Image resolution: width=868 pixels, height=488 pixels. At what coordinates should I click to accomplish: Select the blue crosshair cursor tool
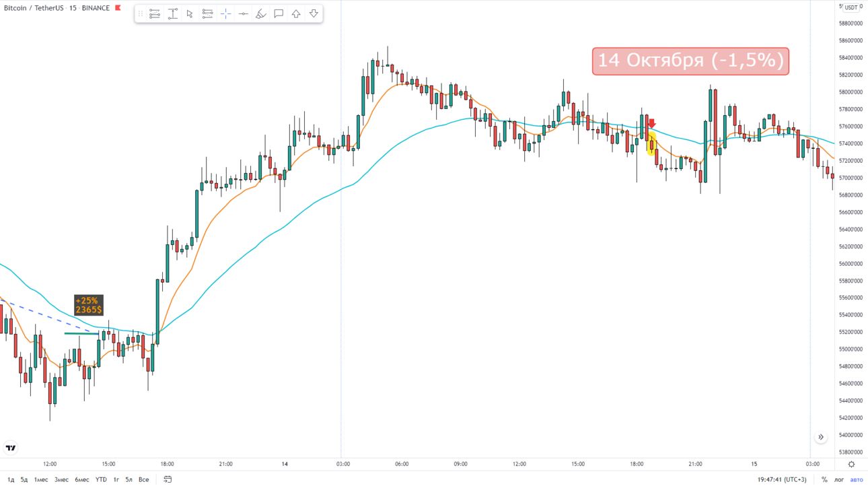click(x=225, y=13)
